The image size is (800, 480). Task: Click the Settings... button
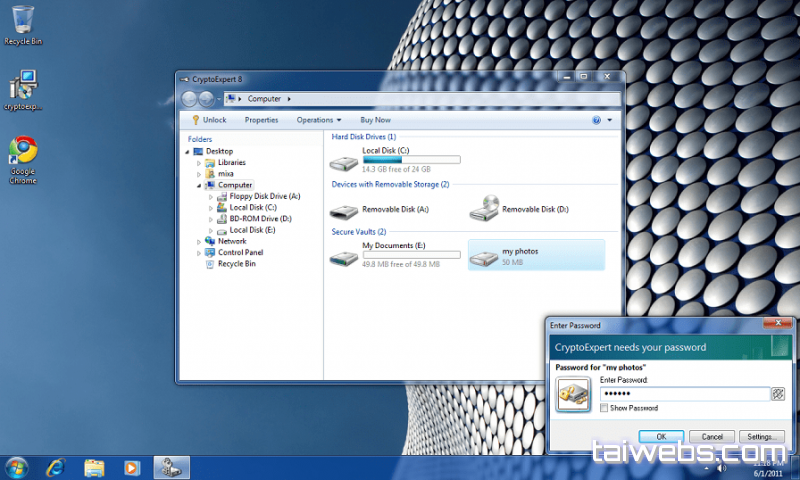click(x=762, y=437)
